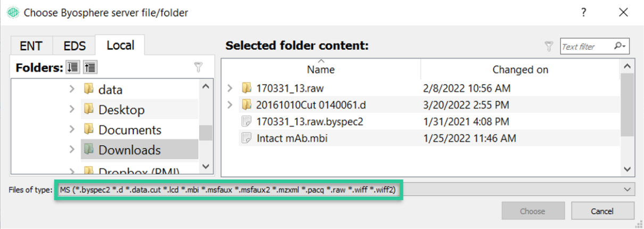
Task: Open the Files of type dropdown
Action: 629,190
